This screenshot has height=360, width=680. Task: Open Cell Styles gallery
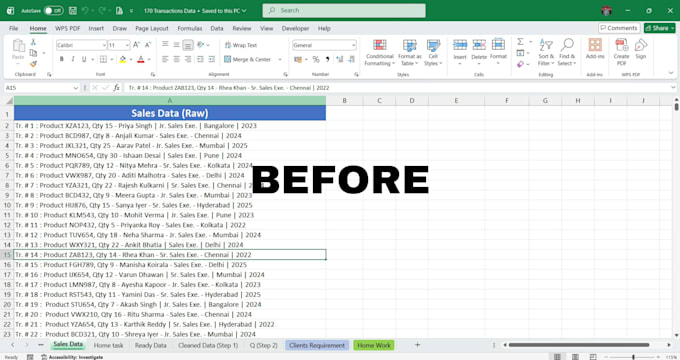point(433,52)
